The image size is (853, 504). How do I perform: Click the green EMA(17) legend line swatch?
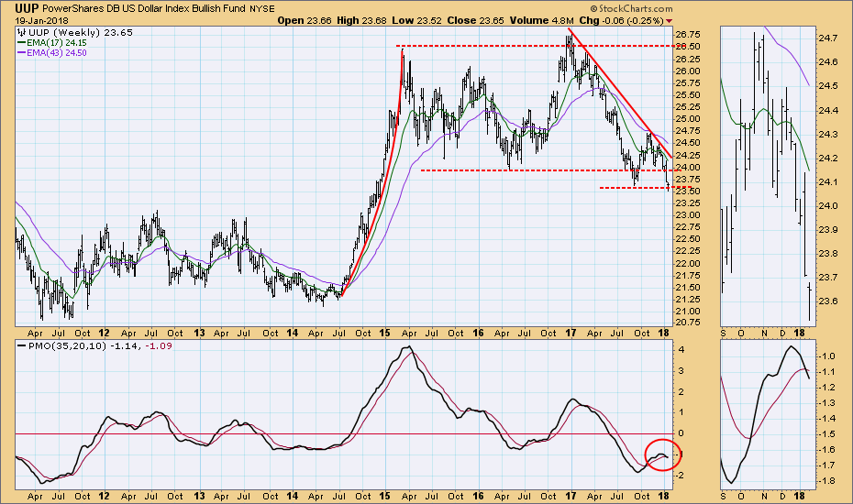tap(21, 42)
